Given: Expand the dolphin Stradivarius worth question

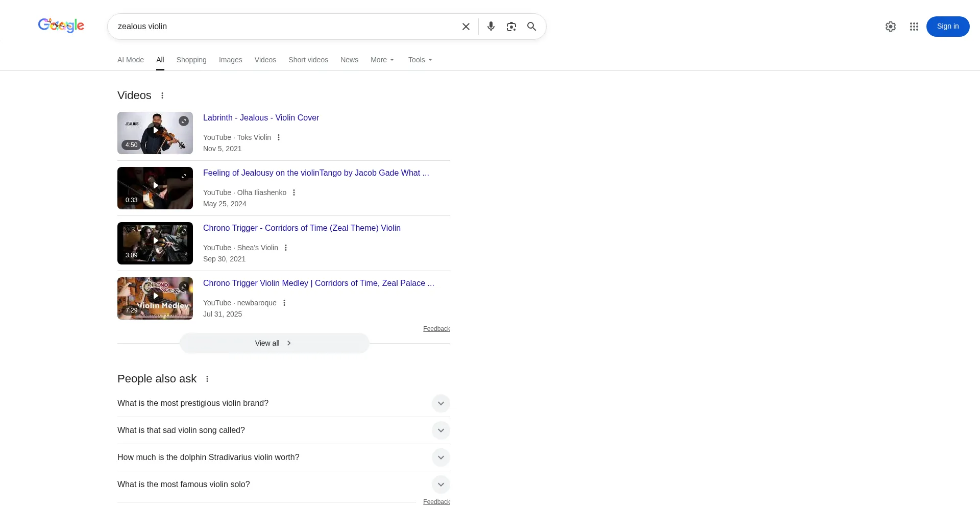Looking at the screenshot, I should (440, 457).
